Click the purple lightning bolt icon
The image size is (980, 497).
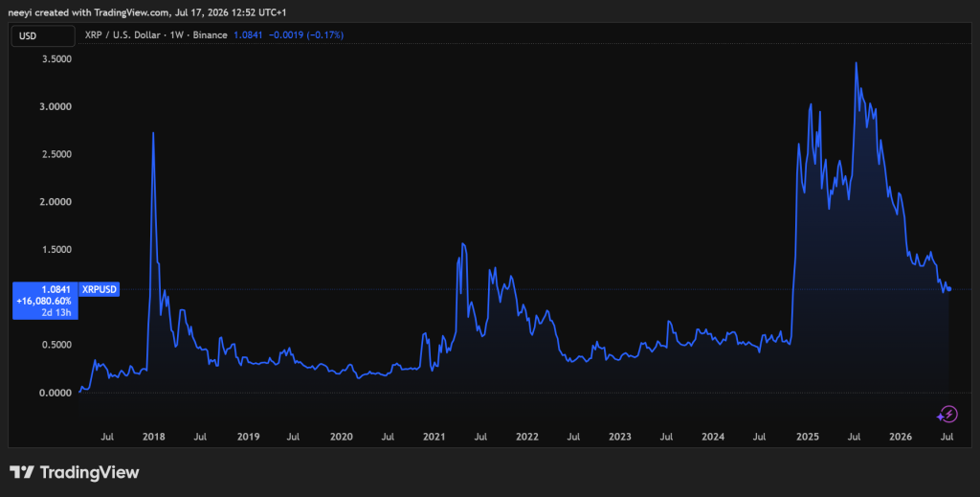tap(947, 414)
